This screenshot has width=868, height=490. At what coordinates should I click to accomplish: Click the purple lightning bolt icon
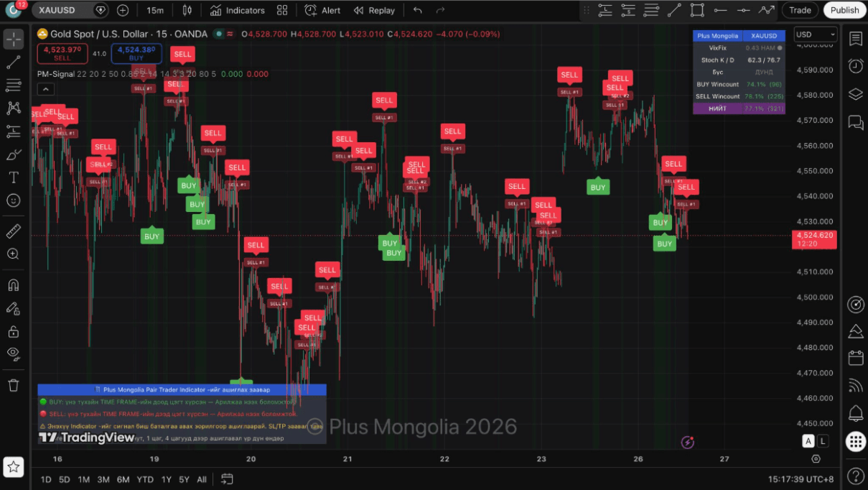pos(689,443)
